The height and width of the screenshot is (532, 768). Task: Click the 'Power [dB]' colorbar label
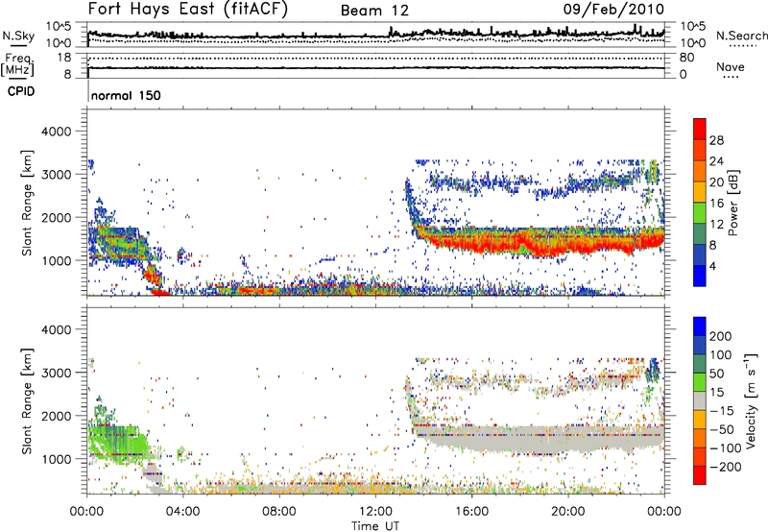(733, 203)
